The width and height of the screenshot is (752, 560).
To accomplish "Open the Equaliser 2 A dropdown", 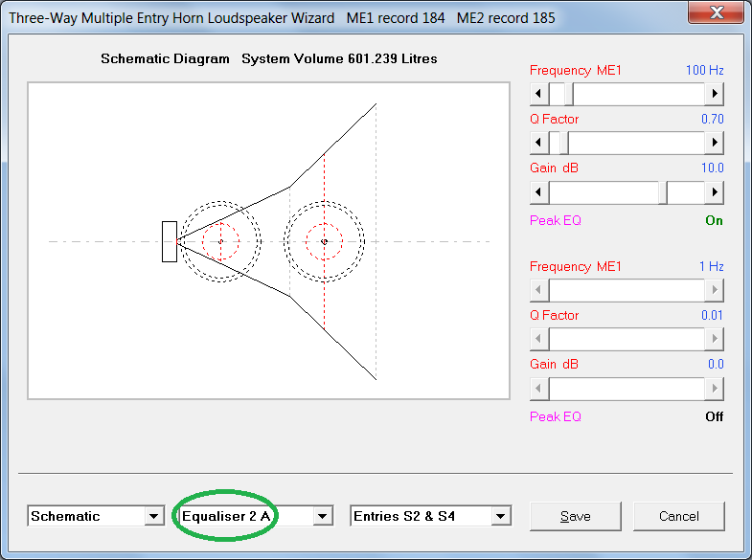I will pyautogui.click(x=322, y=516).
